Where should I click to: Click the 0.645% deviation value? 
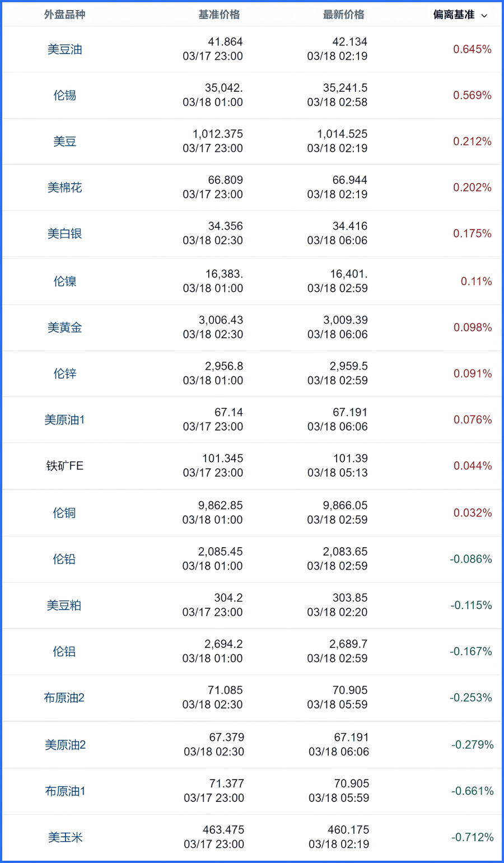[x=472, y=49]
